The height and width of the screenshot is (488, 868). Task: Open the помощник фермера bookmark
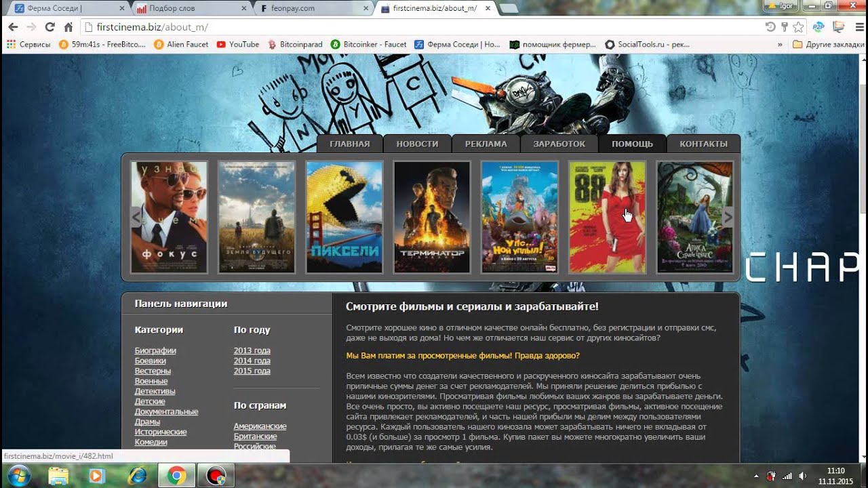point(553,45)
